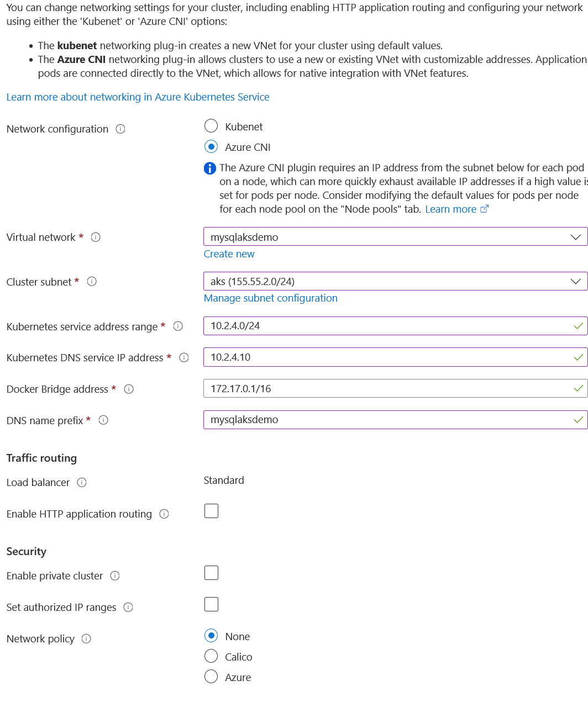Image resolution: width=588 pixels, height=702 pixels.
Task: Click info icon next to Load balancer
Action: pyautogui.click(x=82, y=483)
